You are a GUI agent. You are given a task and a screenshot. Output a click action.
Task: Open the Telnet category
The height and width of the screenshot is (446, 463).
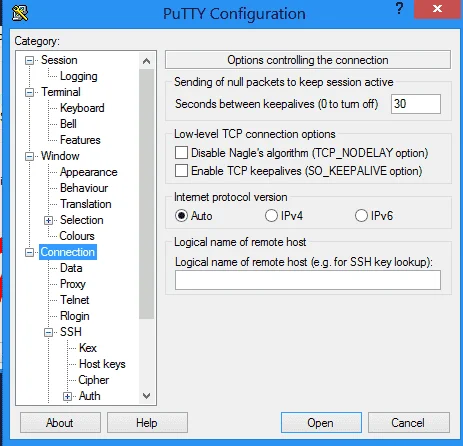75,300
